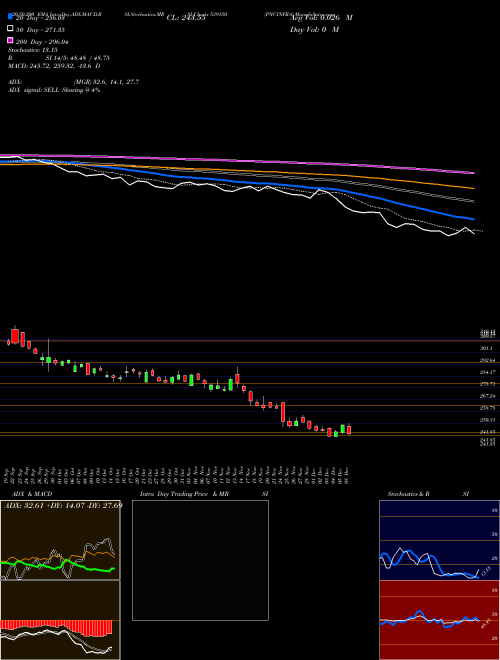Click the ADX readout 'ADX: 32.61 +DY: 14.07'
Image resolution: width=500 pixels, height=660 pixels.
point(63,505)
